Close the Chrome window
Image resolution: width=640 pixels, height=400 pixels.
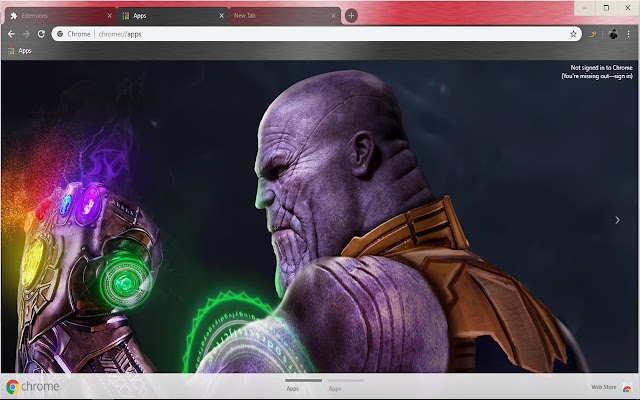click(628, 8)
